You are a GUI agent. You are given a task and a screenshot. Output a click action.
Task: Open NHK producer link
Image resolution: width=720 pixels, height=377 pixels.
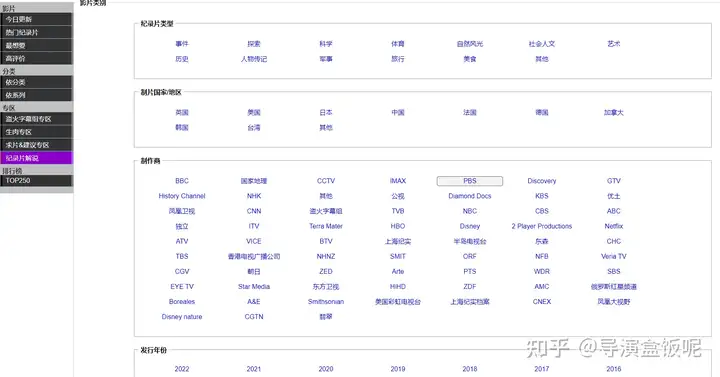click(x=254, y=196)
